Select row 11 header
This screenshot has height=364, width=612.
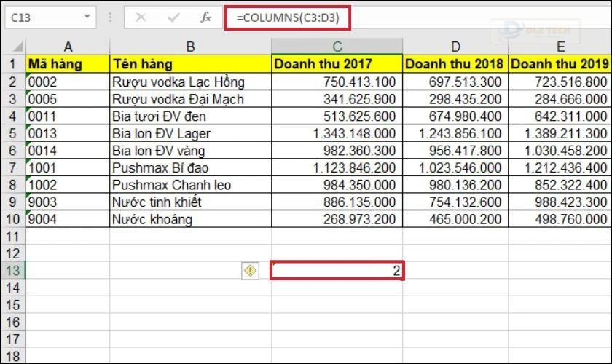[x=13, y=237]
